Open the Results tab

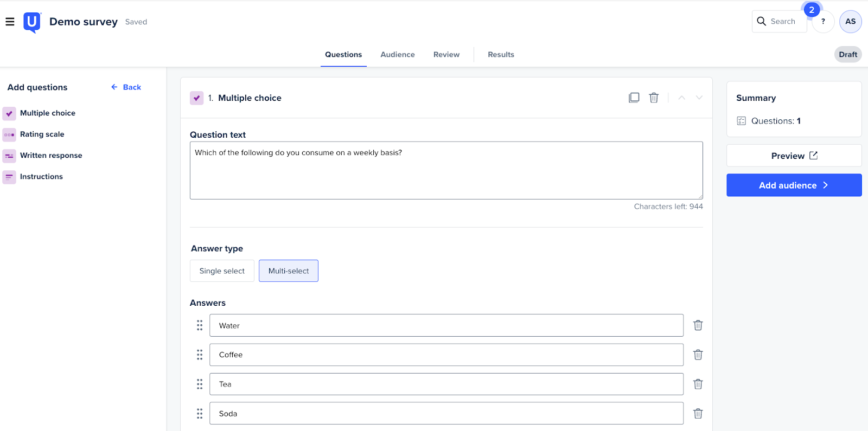click(500, 55)
